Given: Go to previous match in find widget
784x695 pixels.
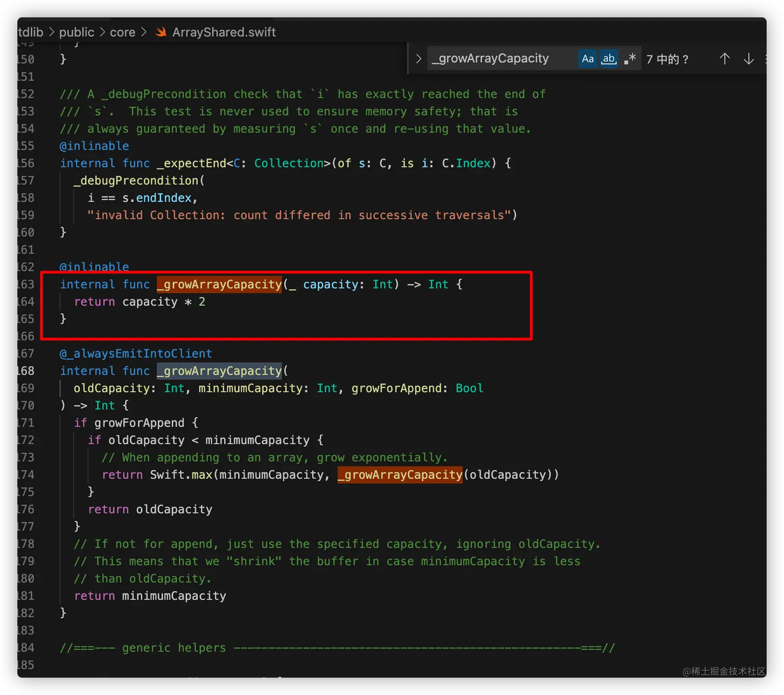Looking at the screenshot, I should pyautogui.click(x=724, y=59).
